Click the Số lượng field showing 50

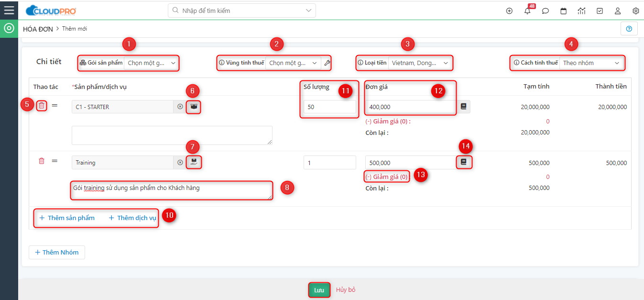coord(329,107)
